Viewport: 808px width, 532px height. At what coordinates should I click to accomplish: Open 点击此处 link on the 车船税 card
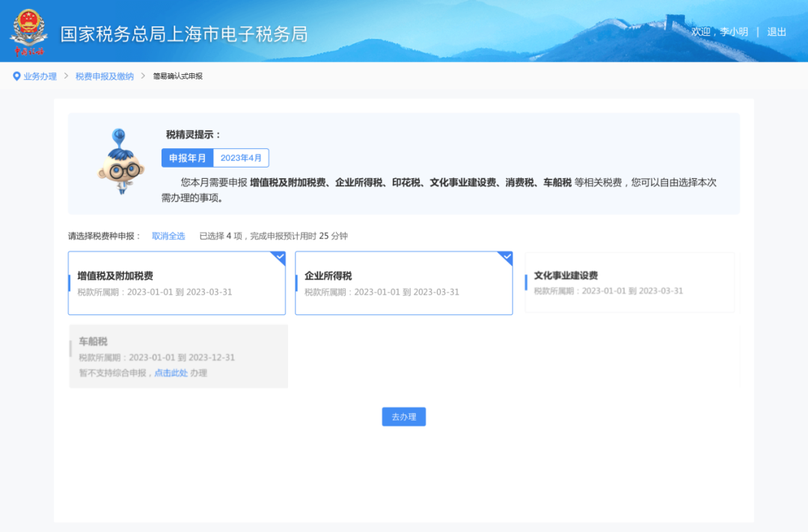[172, 373]
